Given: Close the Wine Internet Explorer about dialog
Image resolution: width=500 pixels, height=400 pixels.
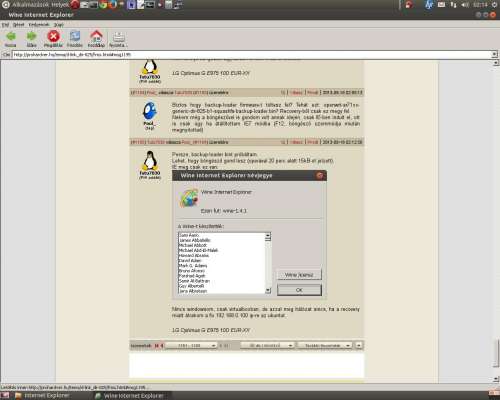Looking at the screenshot, I should coord(320,176).
